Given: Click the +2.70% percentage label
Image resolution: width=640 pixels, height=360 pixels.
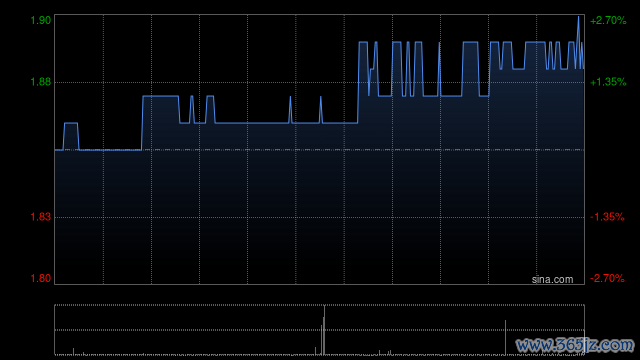Looking at the screenshot, I should 608,20.
